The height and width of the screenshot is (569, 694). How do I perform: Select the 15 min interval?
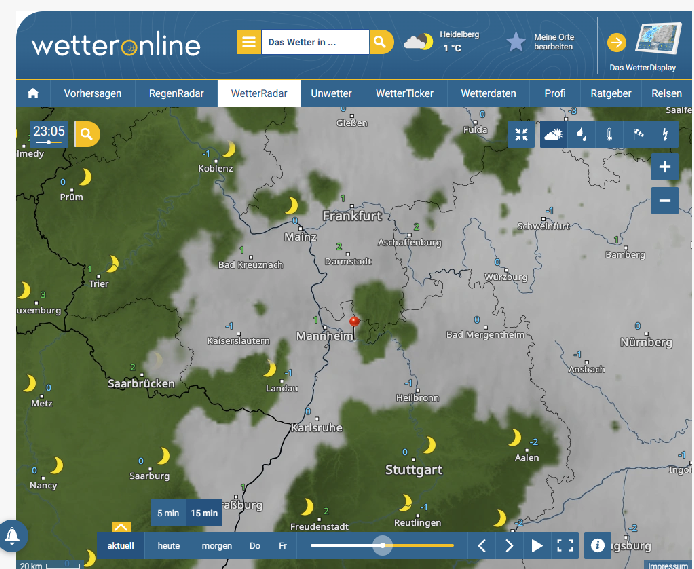tap(204, 513)
